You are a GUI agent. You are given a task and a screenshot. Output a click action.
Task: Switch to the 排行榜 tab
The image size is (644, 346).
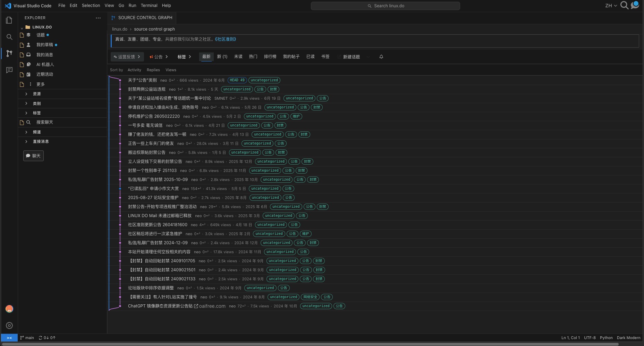[x=270, y=57]
